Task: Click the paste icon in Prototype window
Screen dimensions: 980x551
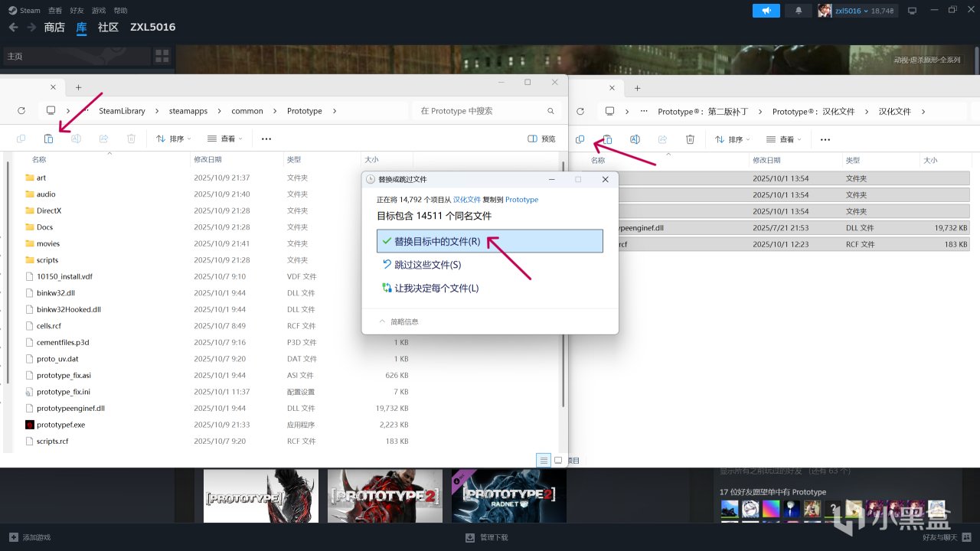Action: tap(48, 139)
